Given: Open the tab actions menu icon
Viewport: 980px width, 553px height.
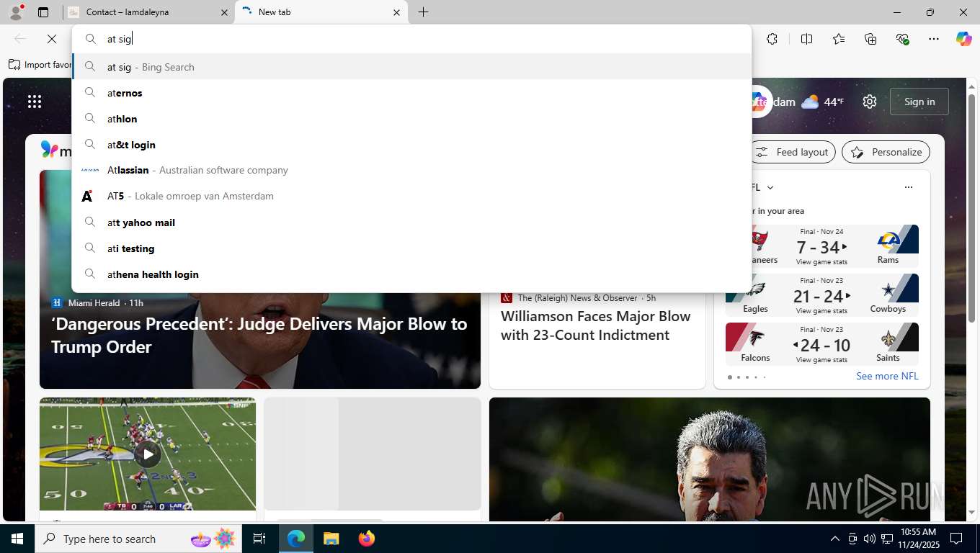Looking at the screenshot, I should (43, 12).
